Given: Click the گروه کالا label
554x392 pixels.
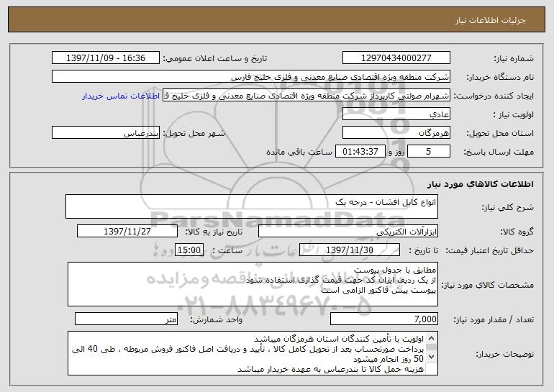Looking at the screenshot, I should click(x=517, y=232).
